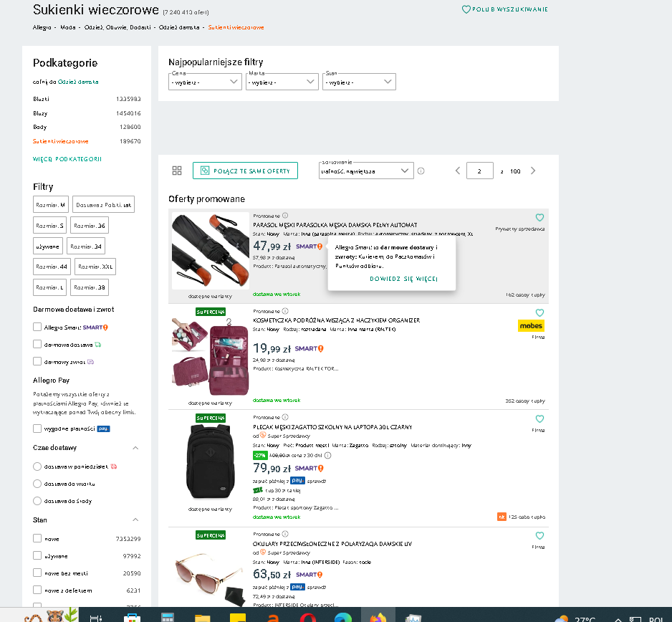
Task: Click POŁĄCZ TE SAME OFERTY button
Action: pos(245,171)
